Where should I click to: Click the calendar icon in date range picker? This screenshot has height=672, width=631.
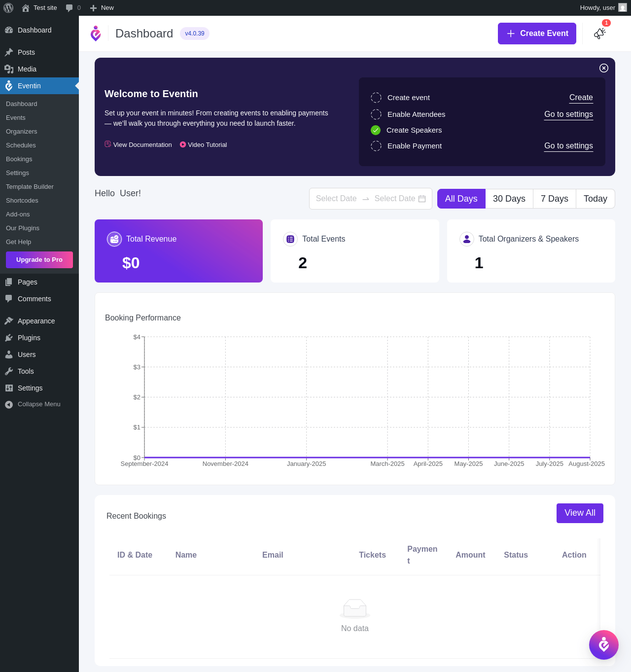422,199
